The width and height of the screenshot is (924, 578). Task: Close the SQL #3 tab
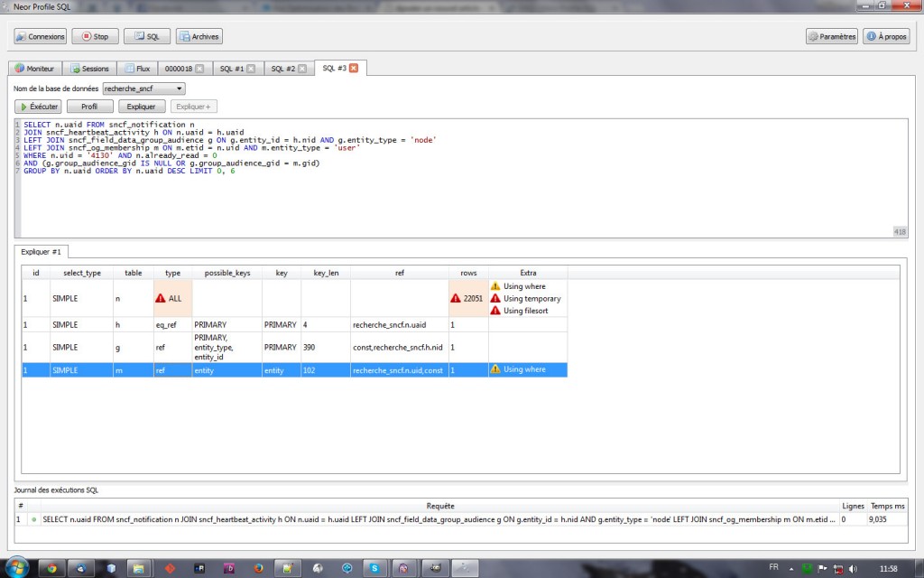pos(354,69)
